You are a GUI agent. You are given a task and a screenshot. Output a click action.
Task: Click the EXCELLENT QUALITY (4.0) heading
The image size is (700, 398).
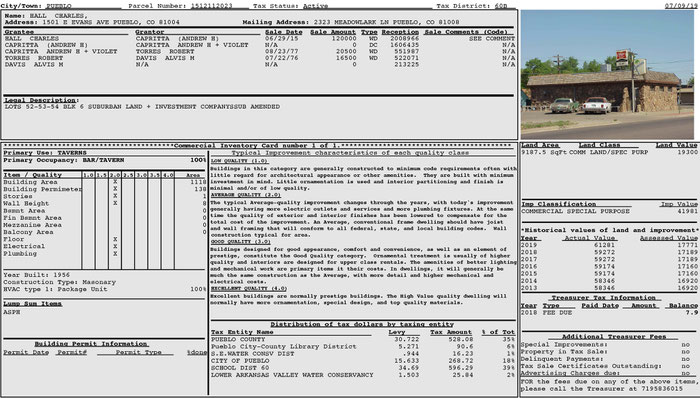point(249,289)
